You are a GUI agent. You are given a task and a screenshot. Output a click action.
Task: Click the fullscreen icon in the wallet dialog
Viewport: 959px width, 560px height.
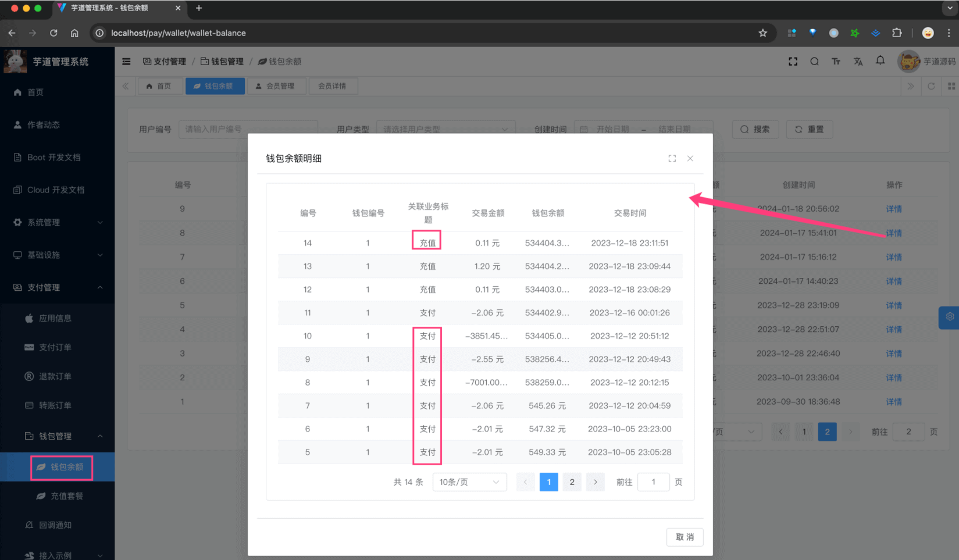coord(672,158)
